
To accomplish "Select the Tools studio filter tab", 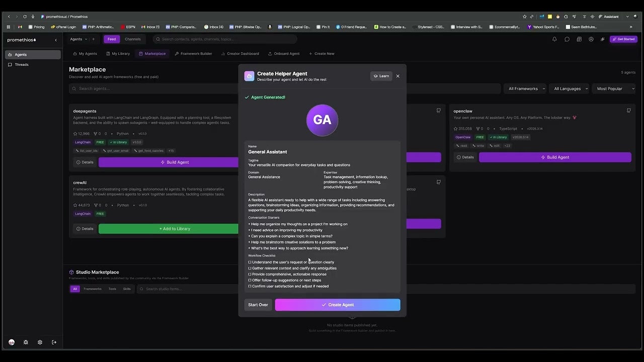I will (x=112, y=289).
